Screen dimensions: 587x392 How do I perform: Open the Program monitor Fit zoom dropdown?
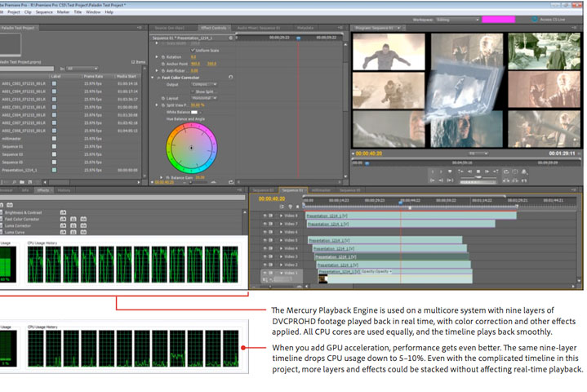click(478, 154)
